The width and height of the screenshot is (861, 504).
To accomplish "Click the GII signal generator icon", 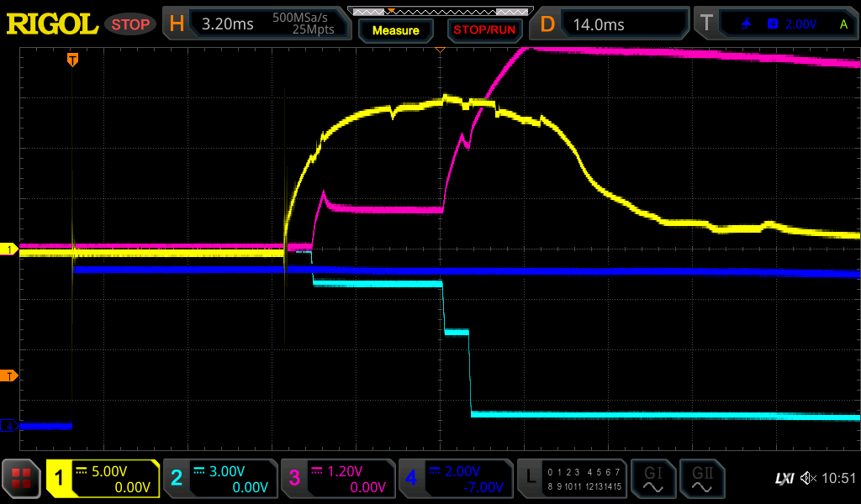I will tap(701, 479).
